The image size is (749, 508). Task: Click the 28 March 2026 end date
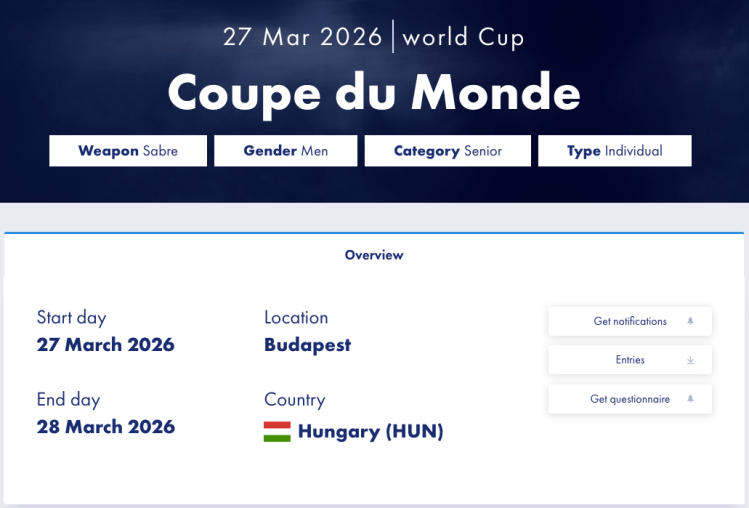tap(106, 427)
